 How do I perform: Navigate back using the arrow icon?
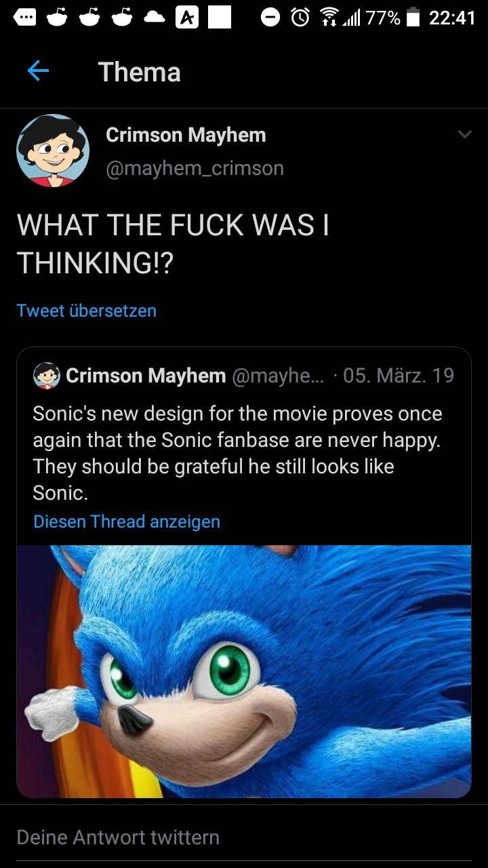click(39, 71)
